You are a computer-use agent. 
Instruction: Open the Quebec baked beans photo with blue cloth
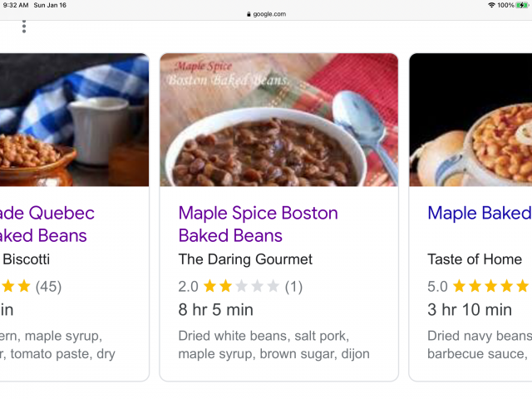coord(73,120)
